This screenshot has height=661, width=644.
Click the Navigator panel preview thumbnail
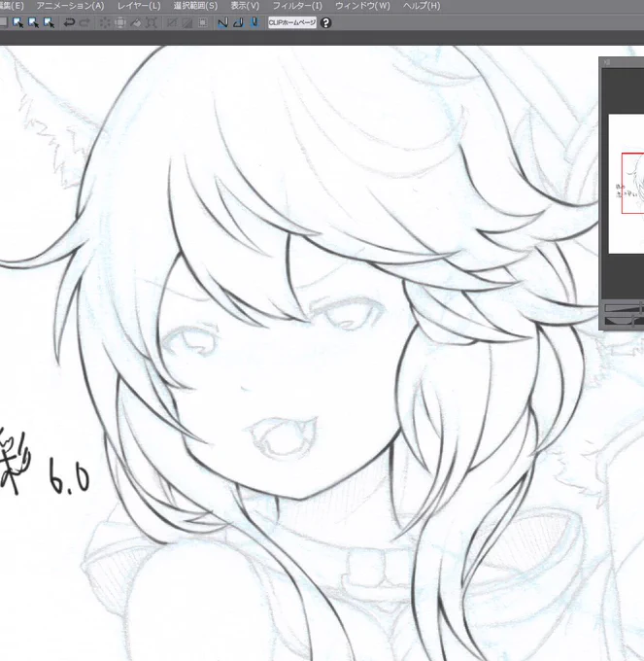pyautogui.click(x=627, y=184)
